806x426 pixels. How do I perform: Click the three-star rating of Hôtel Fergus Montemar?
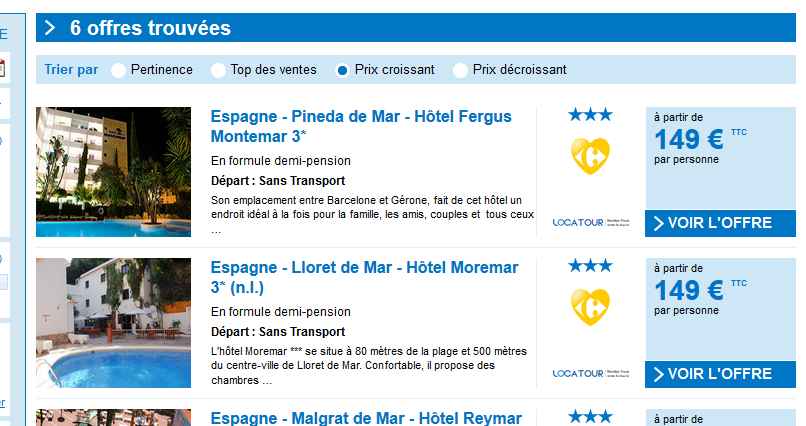pos(590,115)
